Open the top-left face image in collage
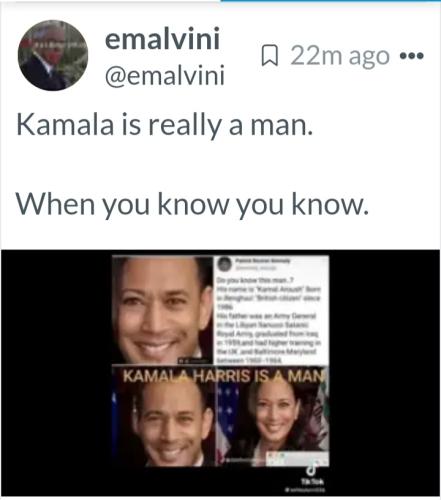 pyautogui.click(x=163, y=310)
